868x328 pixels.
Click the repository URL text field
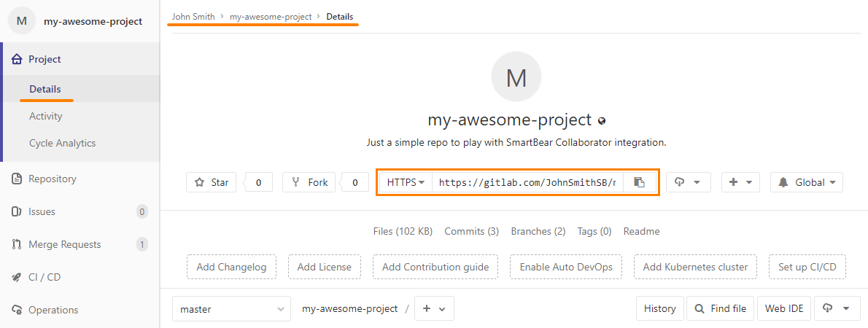click(x=527, y=182)
